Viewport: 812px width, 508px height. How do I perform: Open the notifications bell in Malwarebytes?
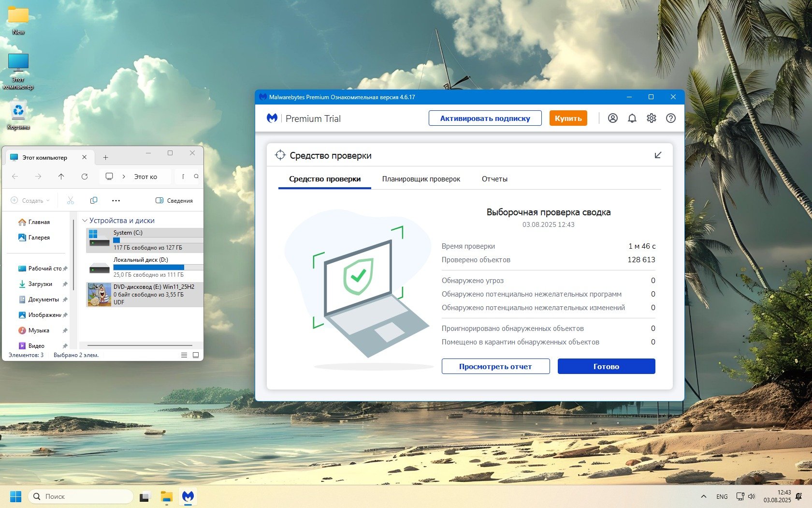click(x=632, y=118)
